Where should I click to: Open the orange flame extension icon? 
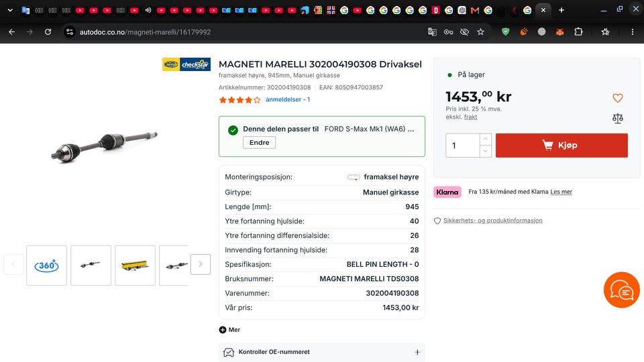[524, 32]
